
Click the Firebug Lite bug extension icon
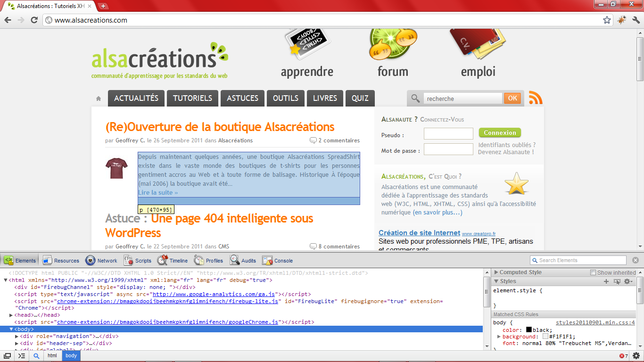pyautogui.click(x=622, y=20)
